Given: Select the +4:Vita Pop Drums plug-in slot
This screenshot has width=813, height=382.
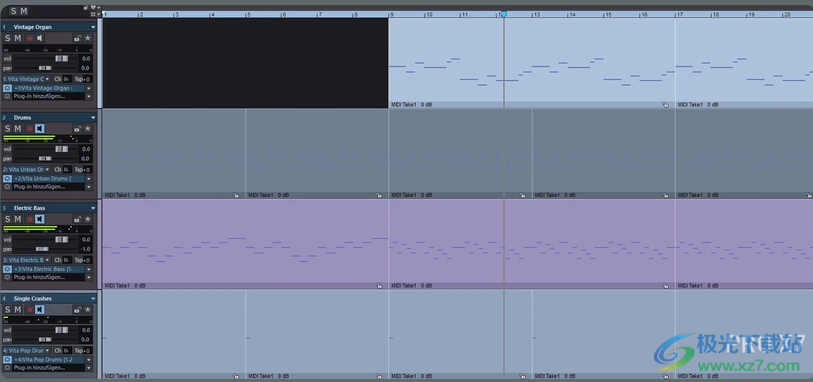Looking at the screenshot, I should click(x=48, y=360).
